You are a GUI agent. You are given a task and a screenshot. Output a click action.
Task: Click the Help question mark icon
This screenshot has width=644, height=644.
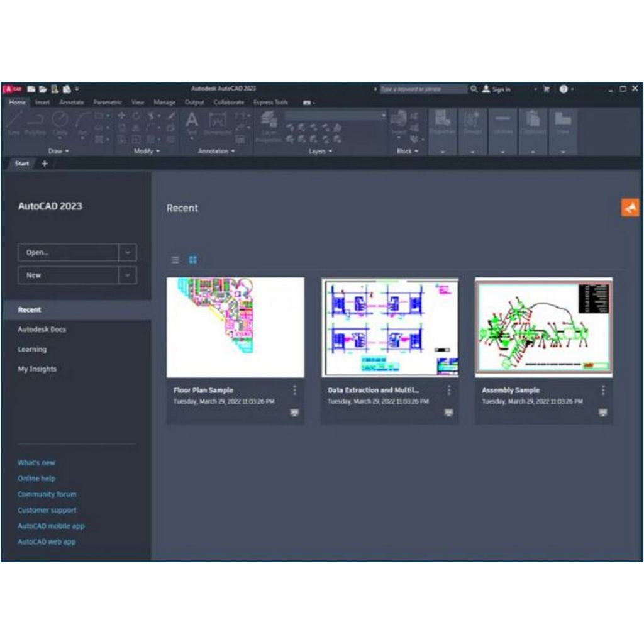pyautogui.click(x=563, y=89)
